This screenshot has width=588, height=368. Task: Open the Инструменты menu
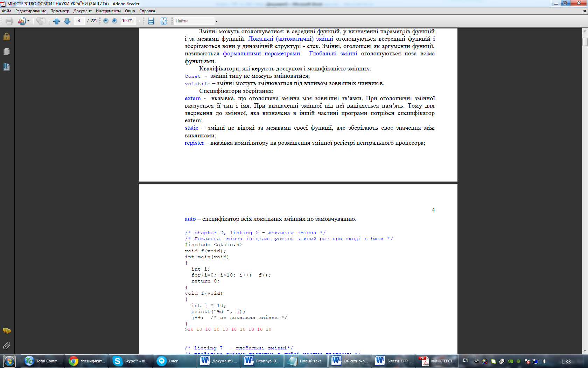click(x=108, y=11)
